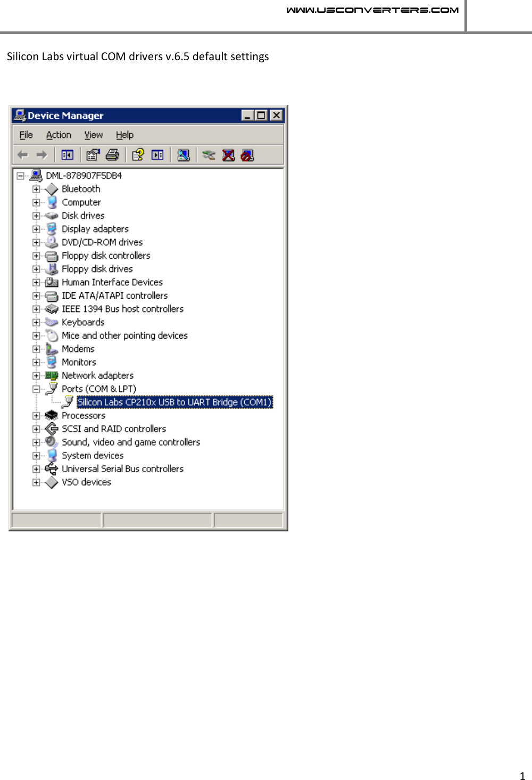Click the Show/Hide Console Tree toolbar icon
Screen dimensions: 532x780
click(67, 155)
